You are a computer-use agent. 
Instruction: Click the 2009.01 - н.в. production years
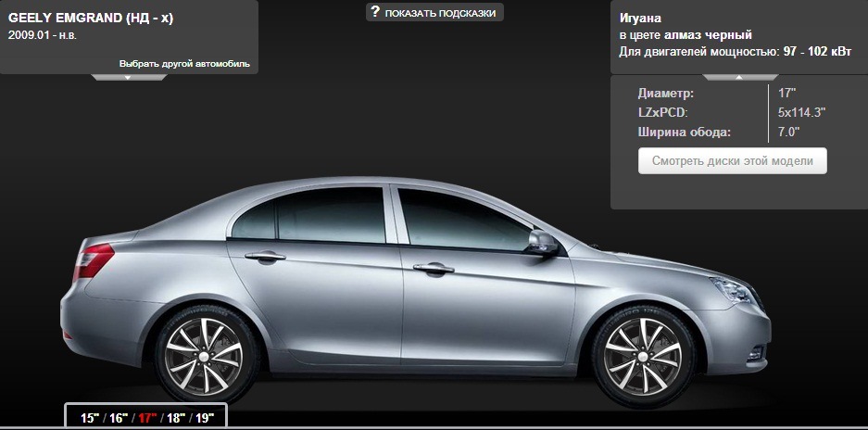[43, 35]
